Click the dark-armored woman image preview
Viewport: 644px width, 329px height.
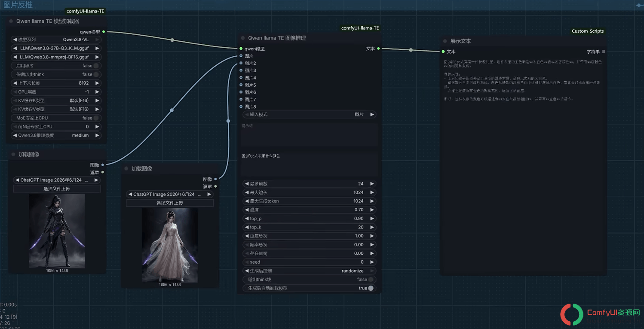(x=57, y=231)
